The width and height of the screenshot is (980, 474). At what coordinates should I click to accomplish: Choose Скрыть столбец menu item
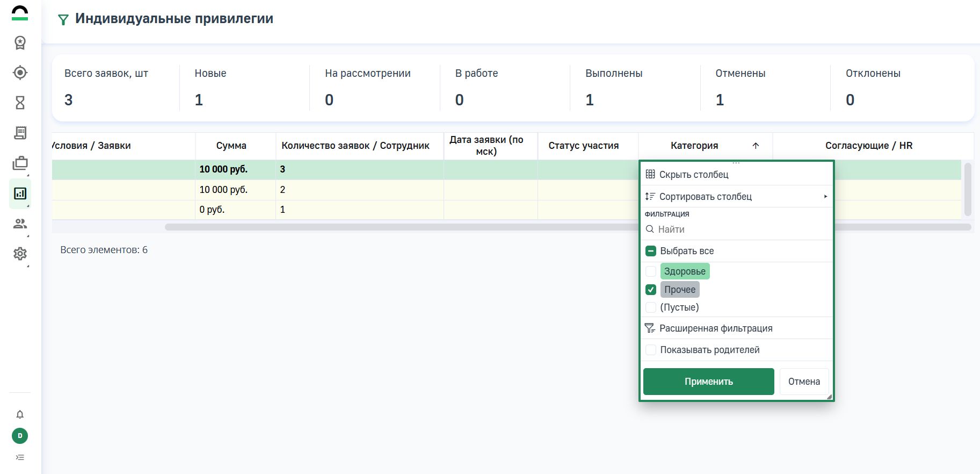pyautogui.click(x=693, y=175)
